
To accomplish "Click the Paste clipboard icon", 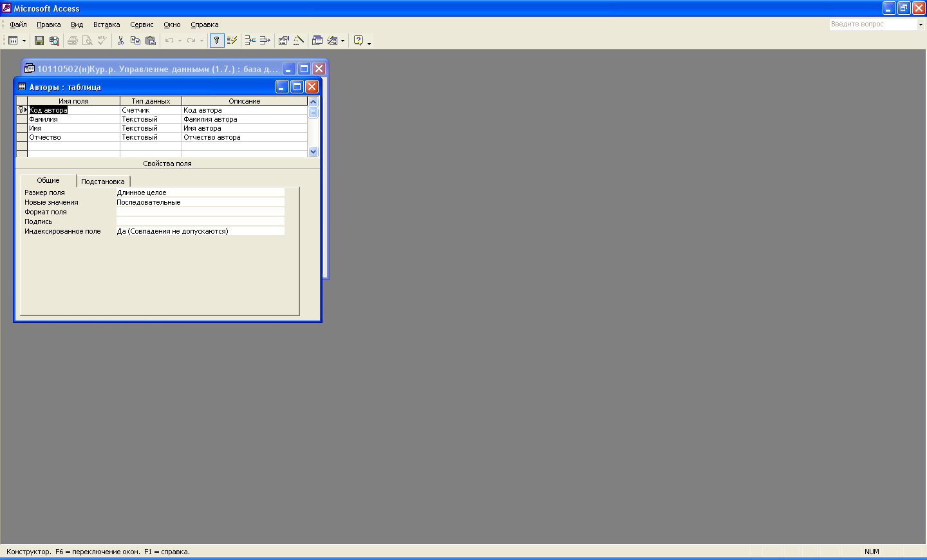I will click(151, 41).
